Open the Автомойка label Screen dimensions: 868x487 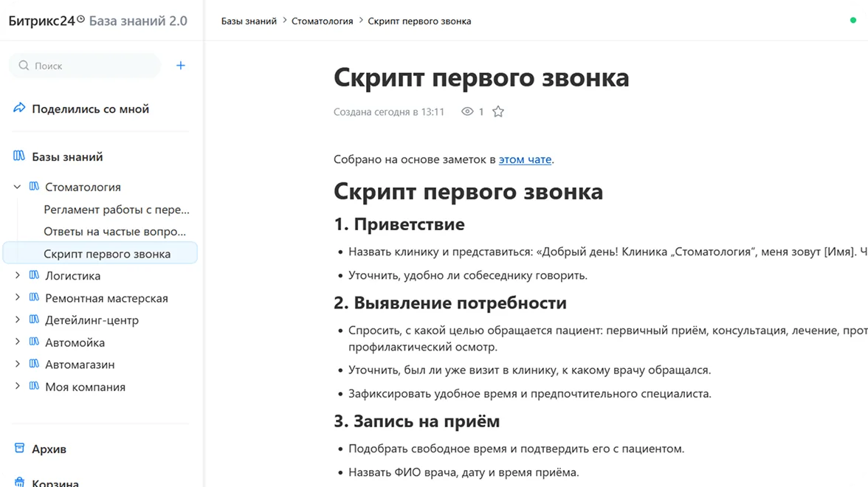(x=75, y=342)
